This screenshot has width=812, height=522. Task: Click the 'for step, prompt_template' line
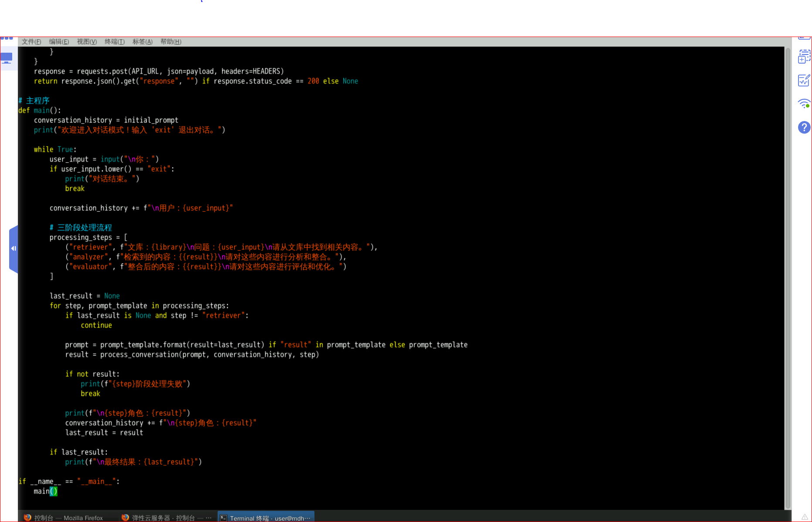point(139,306)
